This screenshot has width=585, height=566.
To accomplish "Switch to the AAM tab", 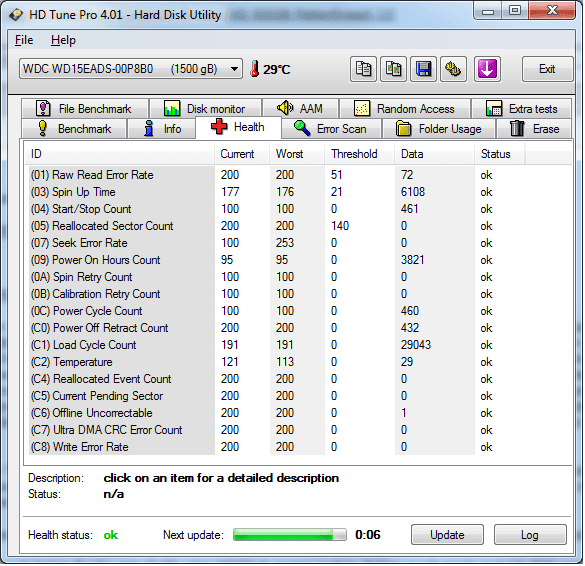I will point(301,109).
